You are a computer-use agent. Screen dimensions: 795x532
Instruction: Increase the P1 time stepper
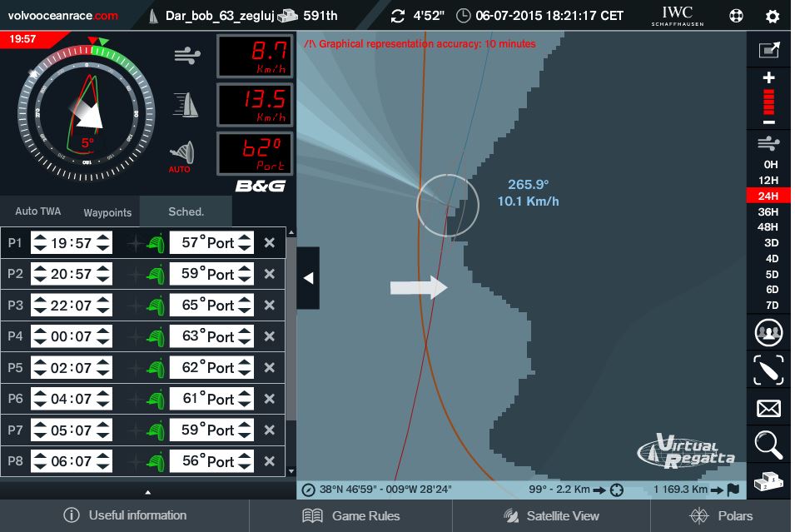point(103,238)
